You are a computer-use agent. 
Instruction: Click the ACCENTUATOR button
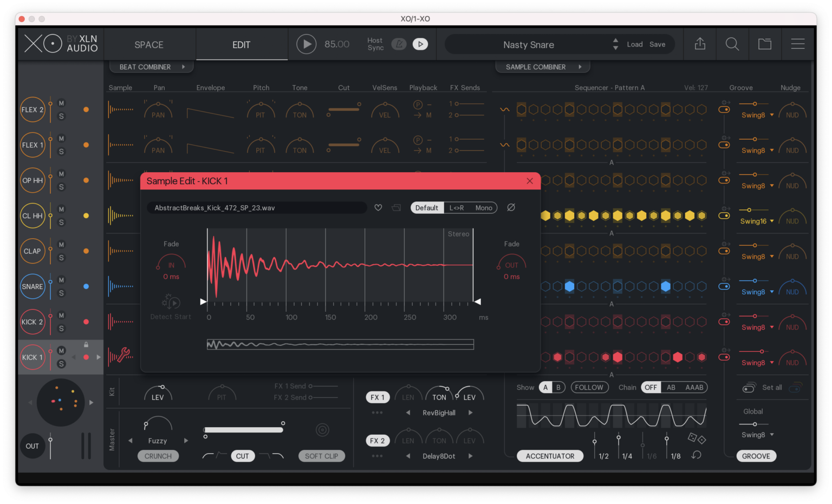click(x=550, y=456)
